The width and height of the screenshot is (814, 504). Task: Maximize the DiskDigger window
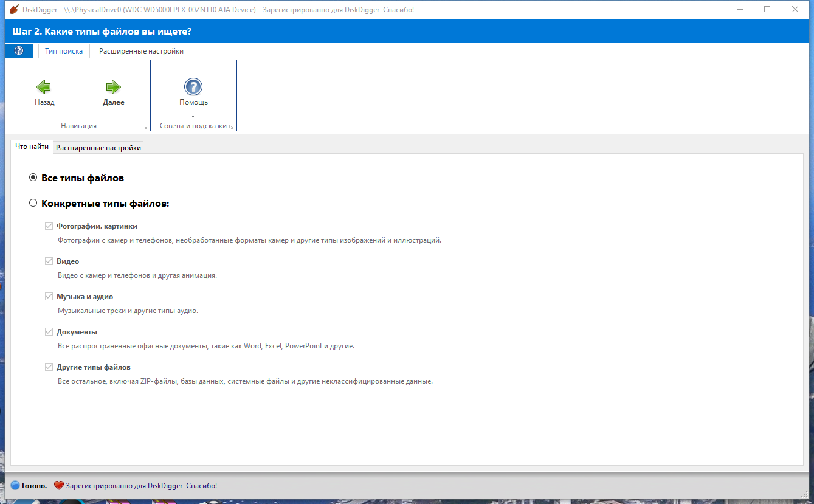coord(767,10)
